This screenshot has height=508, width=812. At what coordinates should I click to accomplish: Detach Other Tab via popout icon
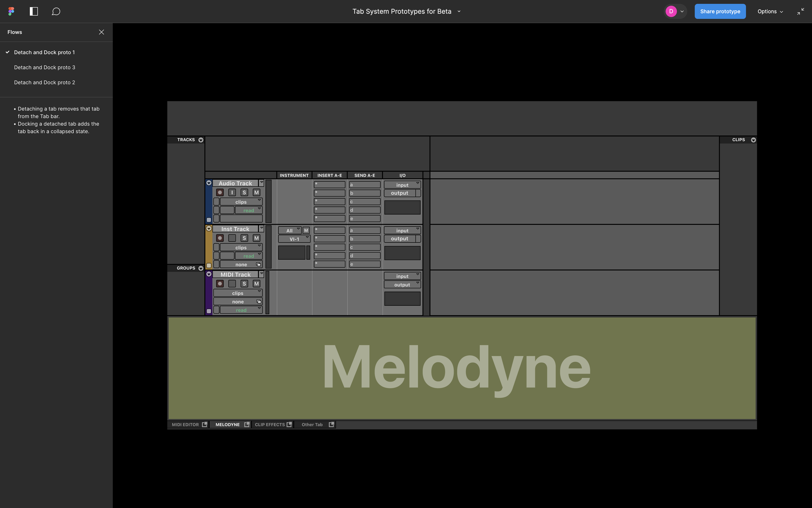click(331, 425)
